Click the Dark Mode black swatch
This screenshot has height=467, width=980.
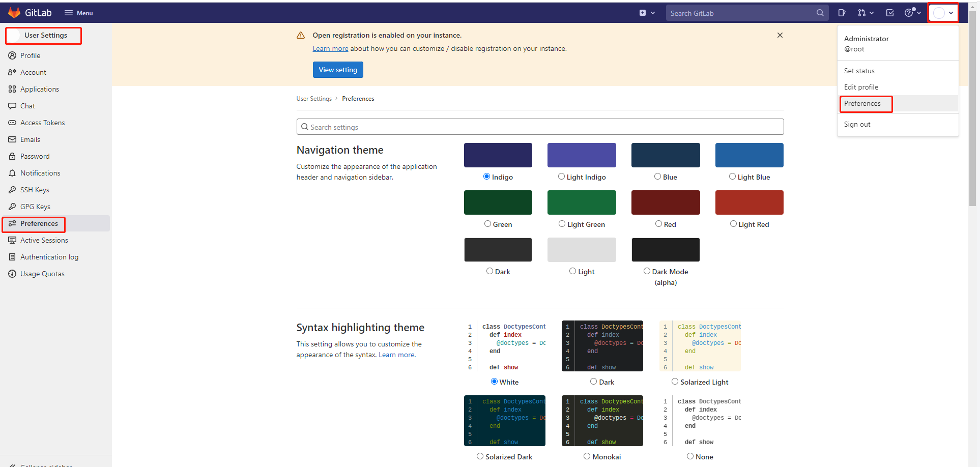pos(666,250)
